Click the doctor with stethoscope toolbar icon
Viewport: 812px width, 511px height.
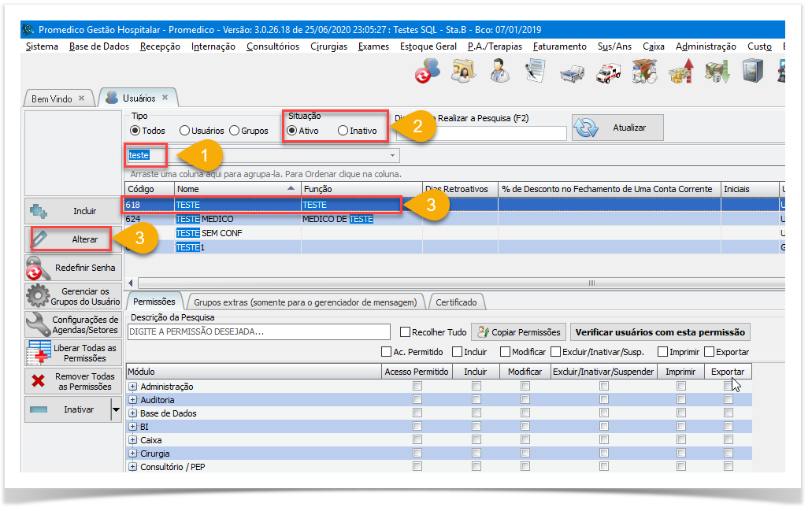pyautogui.click(x=499, y=72)
